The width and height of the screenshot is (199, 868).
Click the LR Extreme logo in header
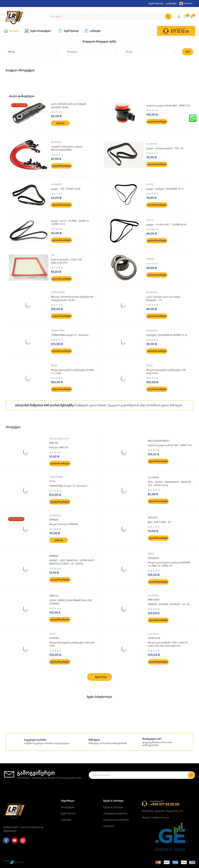tap(14, 16)
